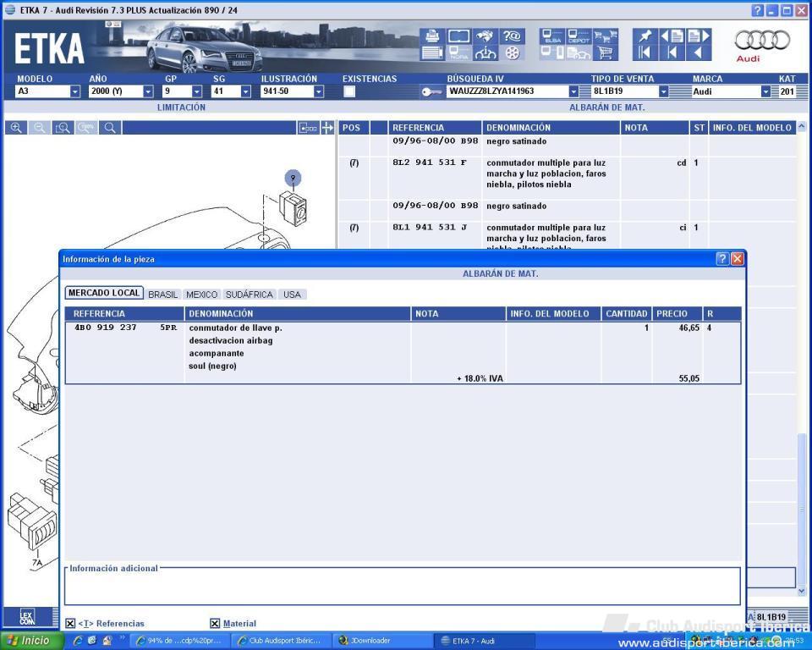Click the ?@ online help icon
This screenshot has height=650, width=812.
pyautogui.click(x=512, y=36)
